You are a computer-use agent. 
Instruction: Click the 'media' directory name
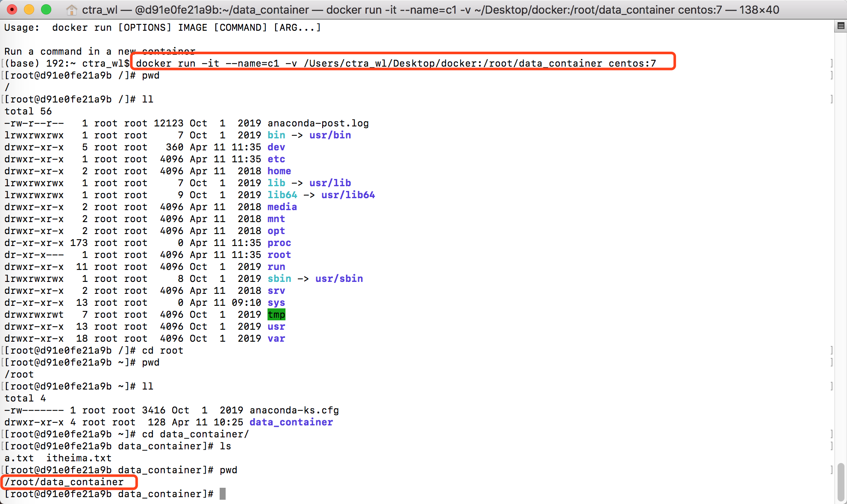[282, 207]
